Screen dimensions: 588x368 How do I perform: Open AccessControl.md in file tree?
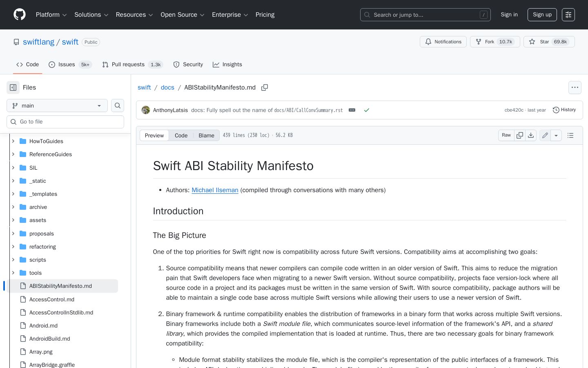click(x=52, y=299)
